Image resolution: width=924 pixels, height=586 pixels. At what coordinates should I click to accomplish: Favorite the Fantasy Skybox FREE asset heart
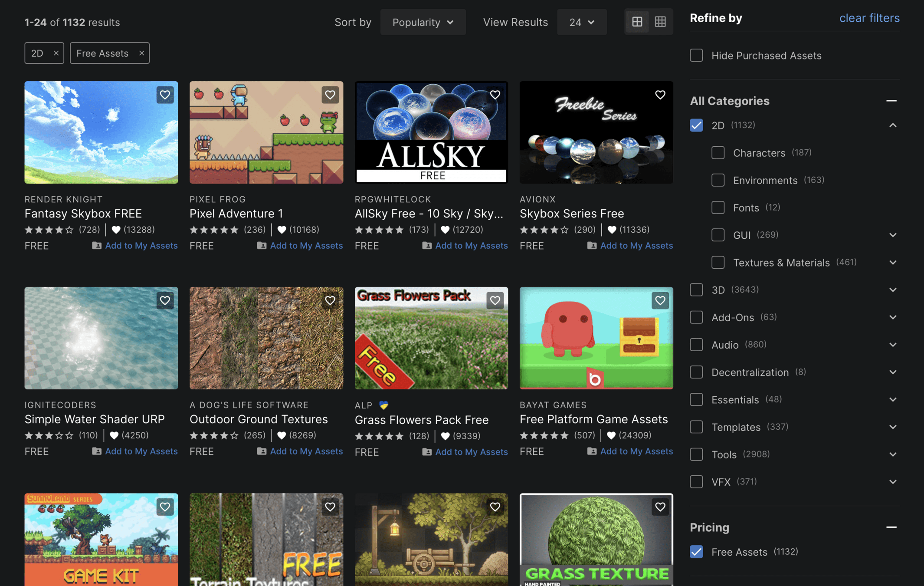click(165, 95)
